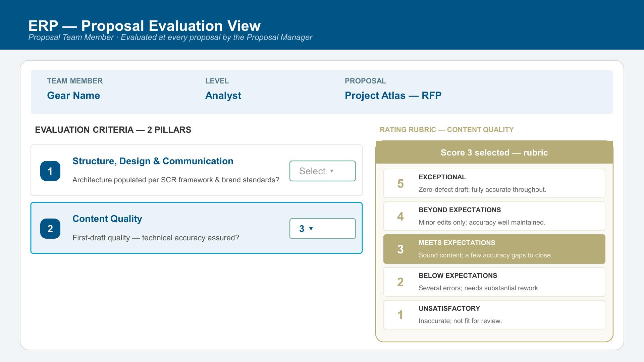Click 'First-draft quality — technical accuracy assured?' text
The width and height of the screenshot is (644, 362).
click(x=156, y=238)
